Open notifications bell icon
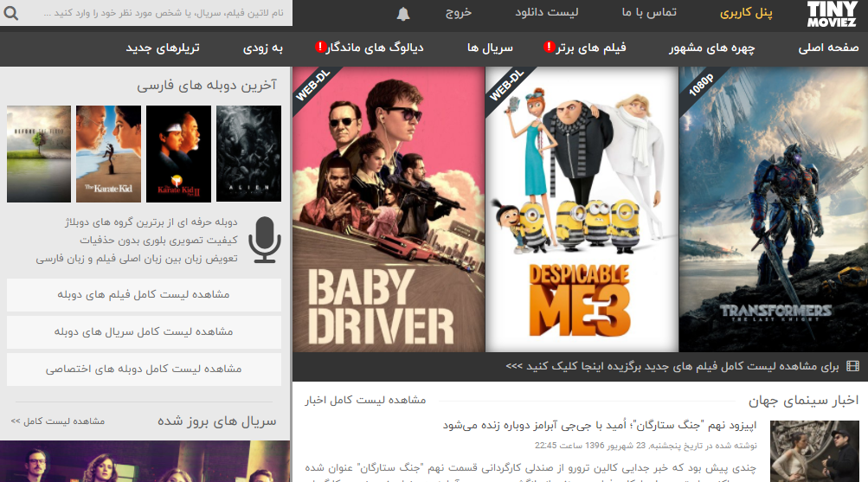 (403, 13)
